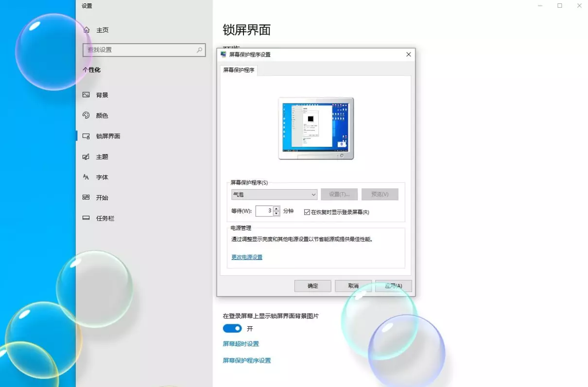Image resolution: width=588 pixels, height=387 pixels.
Task: Click the search magnifier in 查找设置 box
Action: (x=199, y=50)
